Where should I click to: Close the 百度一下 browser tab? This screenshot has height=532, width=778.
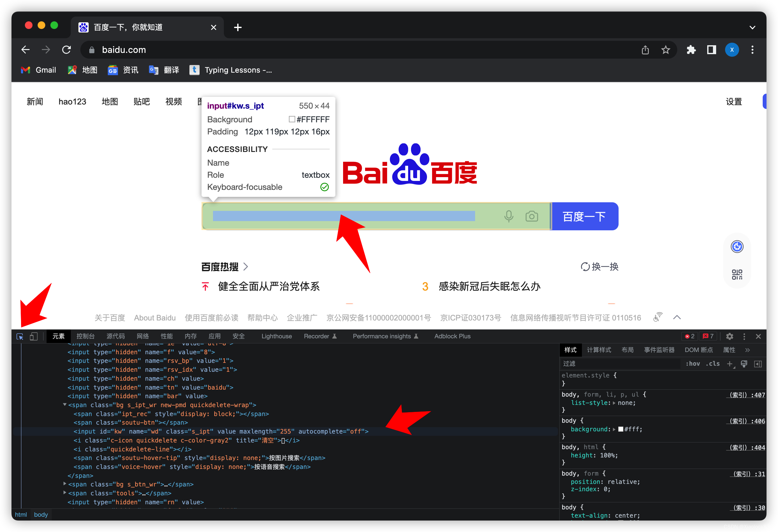[213, 27]
